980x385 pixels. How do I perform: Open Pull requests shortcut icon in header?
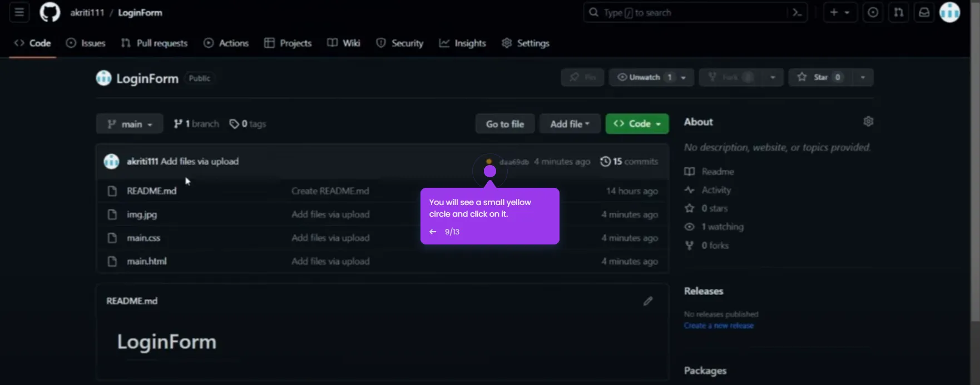pyautogui.click(x=899, y=12)
